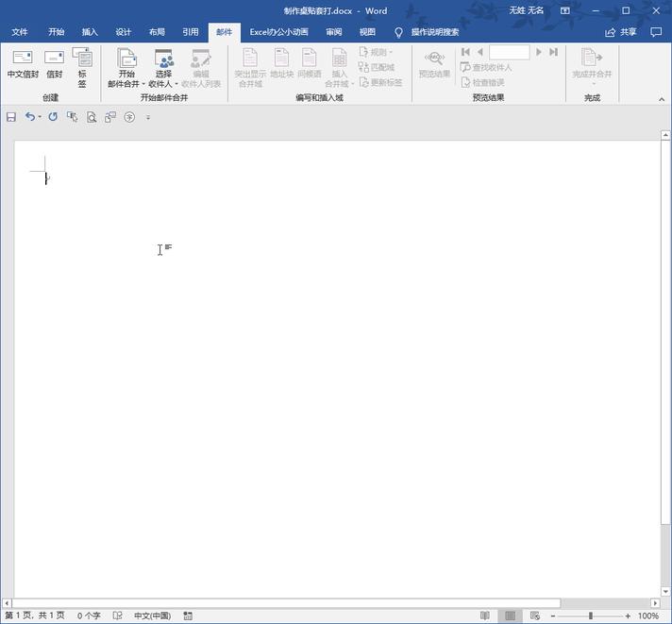Click the record number input box
Image resolution: width=672 pixels, height=624 pixels.
pyautogui.click(x=509, y=52)
